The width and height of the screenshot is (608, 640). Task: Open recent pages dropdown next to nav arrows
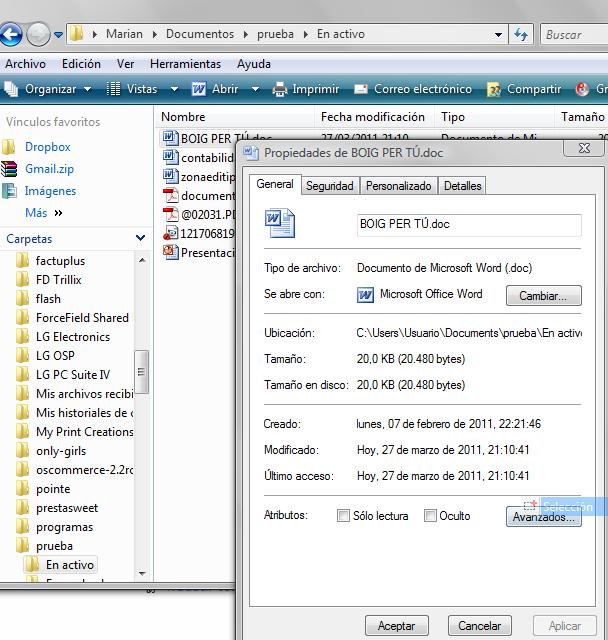pos(58,35)
